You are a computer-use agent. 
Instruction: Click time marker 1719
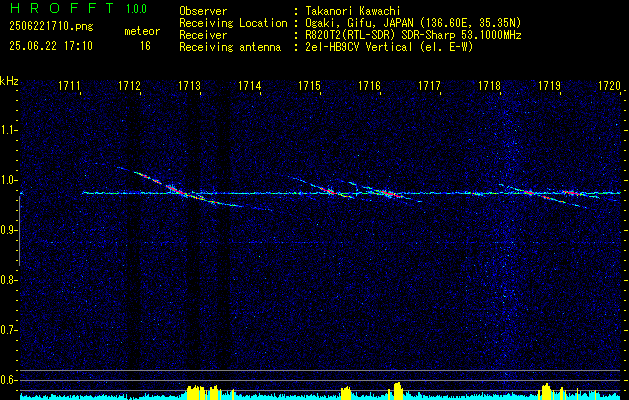(549, 86)
